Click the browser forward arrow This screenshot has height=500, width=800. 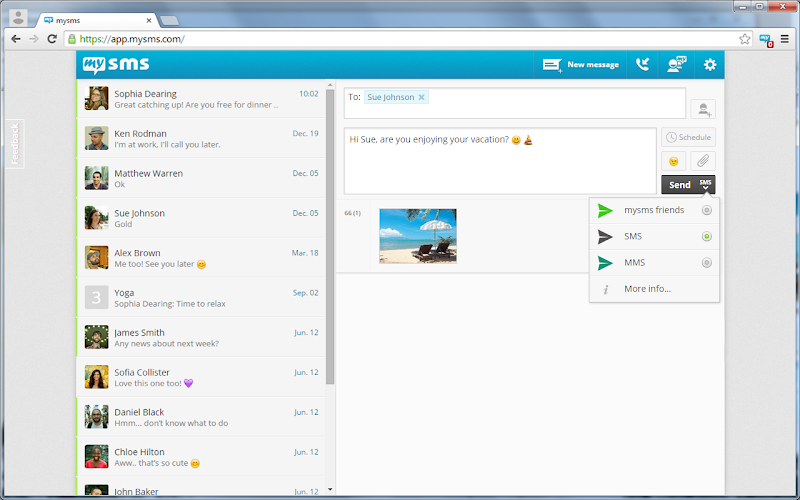click(x=34, y=39)
